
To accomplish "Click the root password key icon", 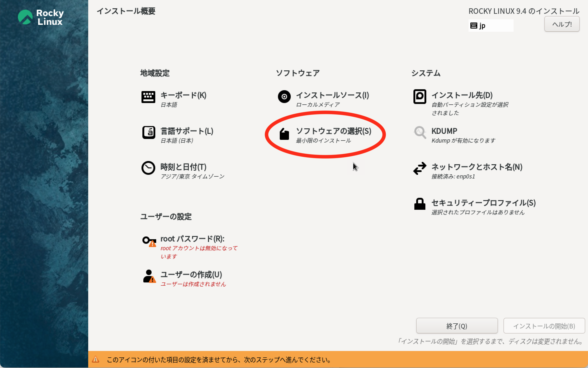I will pos(149,241).
